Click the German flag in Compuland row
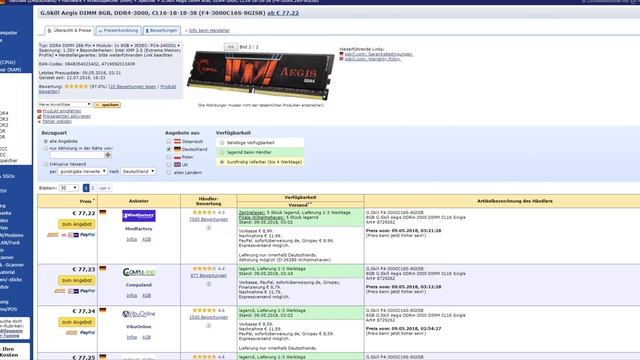 coord(102,269)
